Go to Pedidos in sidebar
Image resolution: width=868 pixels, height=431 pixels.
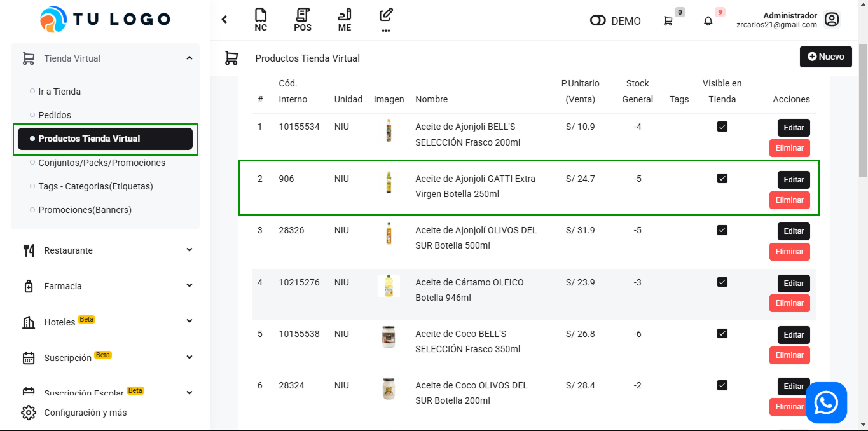(x=55, y=115)
